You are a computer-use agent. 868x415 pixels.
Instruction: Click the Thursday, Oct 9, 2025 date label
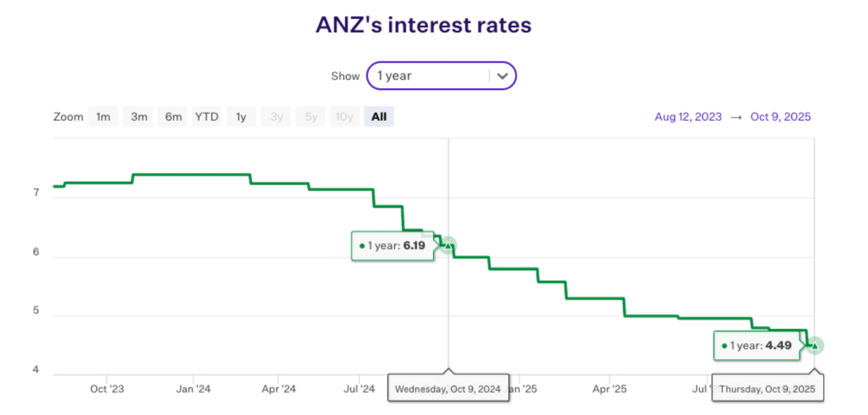768,390
